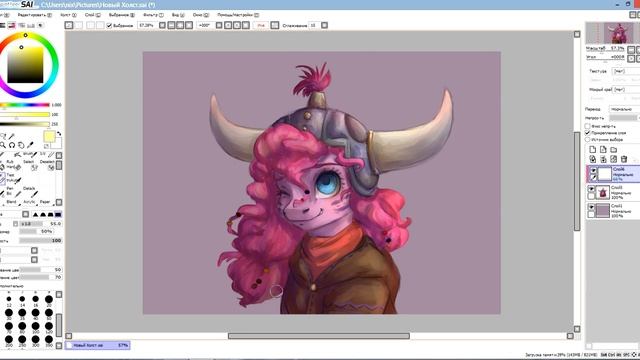This screenshot has width=640, height=360.
Task: Open the Вид menu
Action: (x=178, y=15)
